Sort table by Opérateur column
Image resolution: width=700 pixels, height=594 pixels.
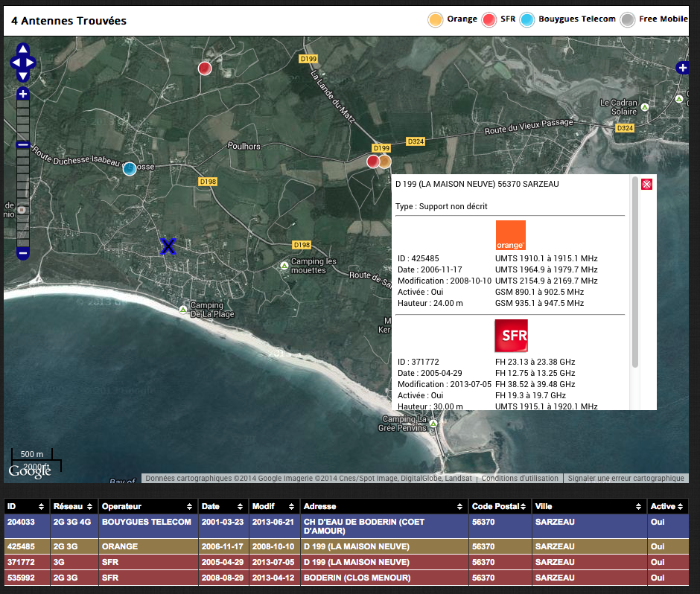[146, 506]
